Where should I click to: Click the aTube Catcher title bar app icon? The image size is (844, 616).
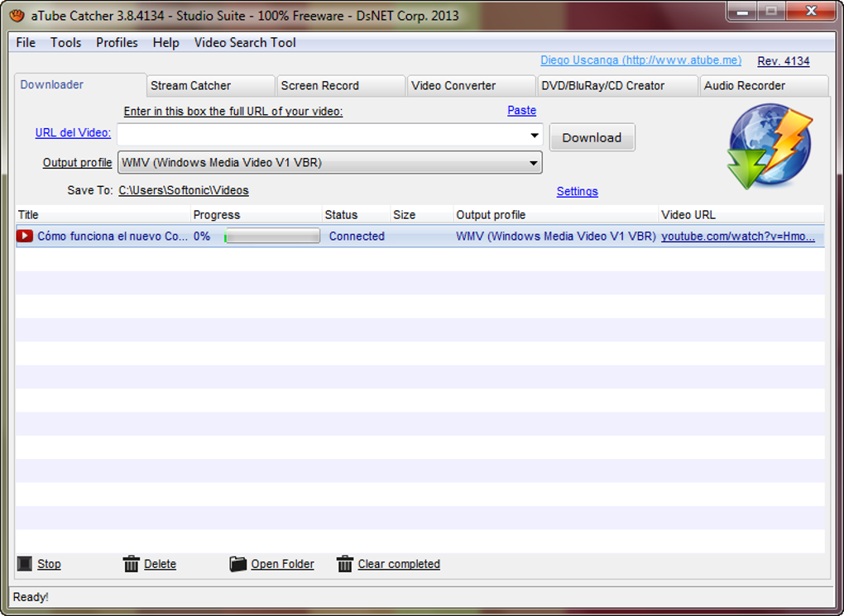[17, 15]
